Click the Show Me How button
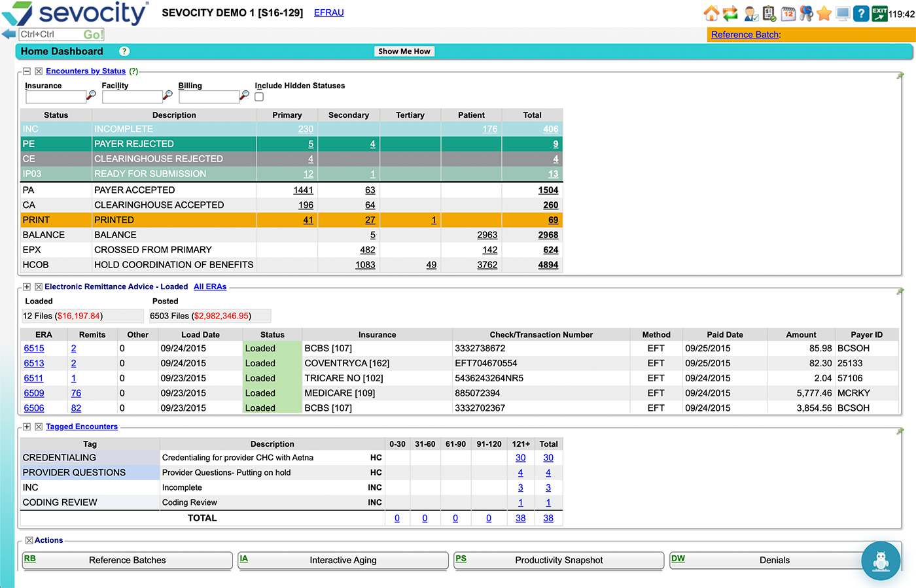Viewport: 916px width, 588px height. tap(404, 51)
